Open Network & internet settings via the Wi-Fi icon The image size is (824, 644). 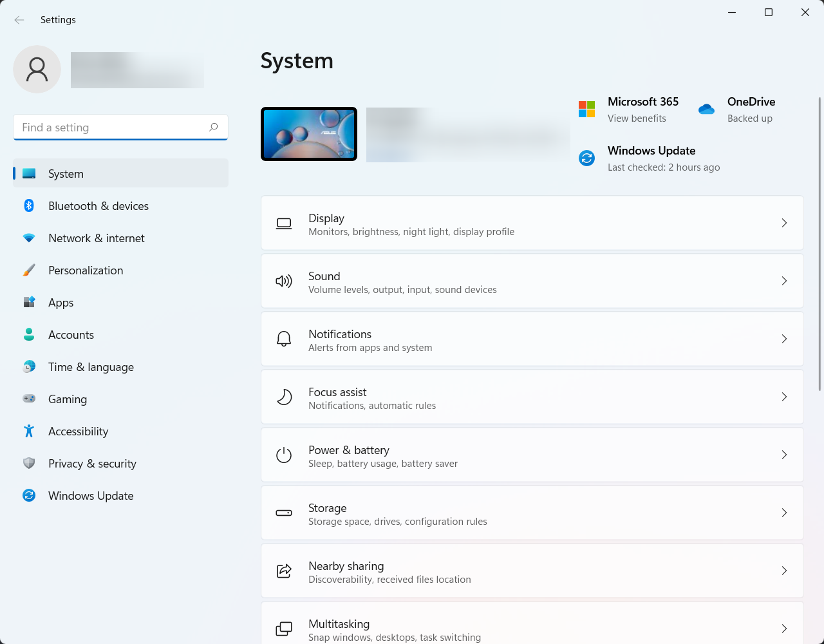29,238
